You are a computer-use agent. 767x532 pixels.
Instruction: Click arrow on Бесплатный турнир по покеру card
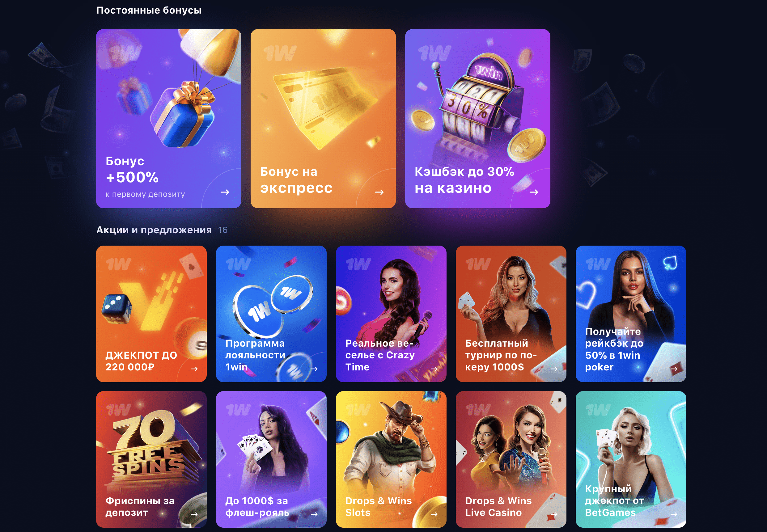point(554,369)
